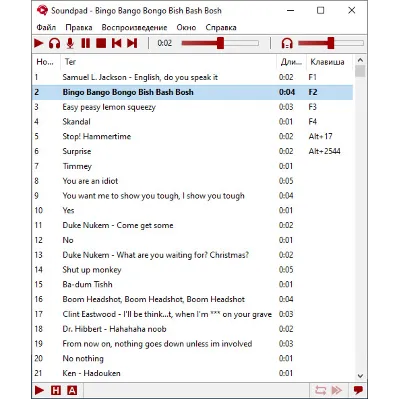Select 'Dr. Hibbert - Hahahaha noob'
Image resolution: width=400 pixels, height=400 pixels.
pyautogui.click(x=193, y=329)
